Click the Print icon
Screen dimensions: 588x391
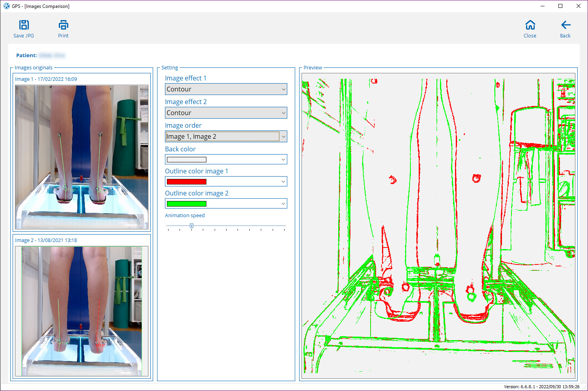pyautogui.click(x=63, y=25)
